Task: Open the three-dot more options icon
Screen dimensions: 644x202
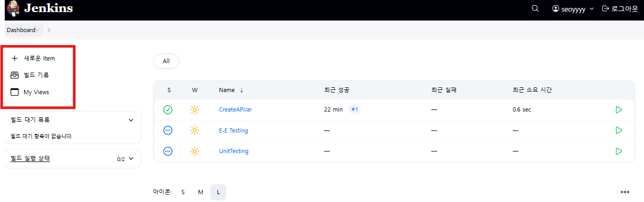Action: click(625, 192)
